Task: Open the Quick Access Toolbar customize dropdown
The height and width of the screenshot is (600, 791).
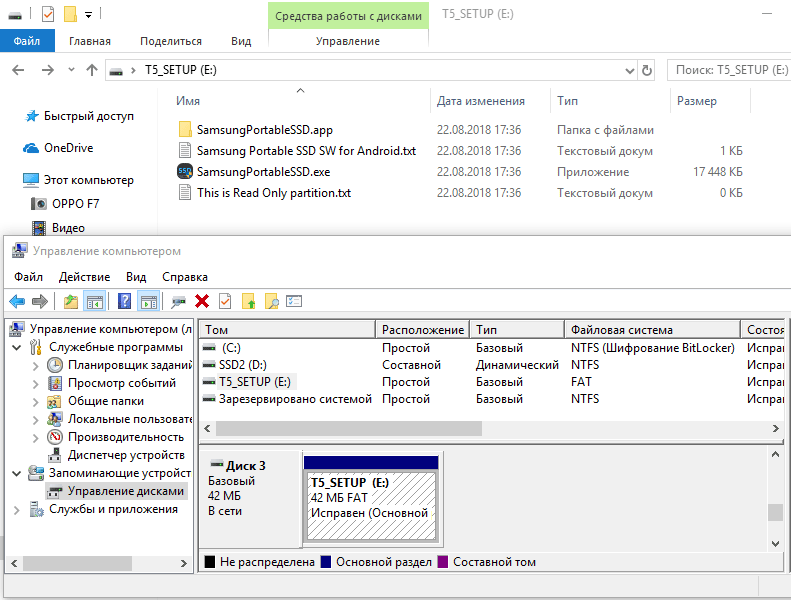Action: (x=88, y=14)
